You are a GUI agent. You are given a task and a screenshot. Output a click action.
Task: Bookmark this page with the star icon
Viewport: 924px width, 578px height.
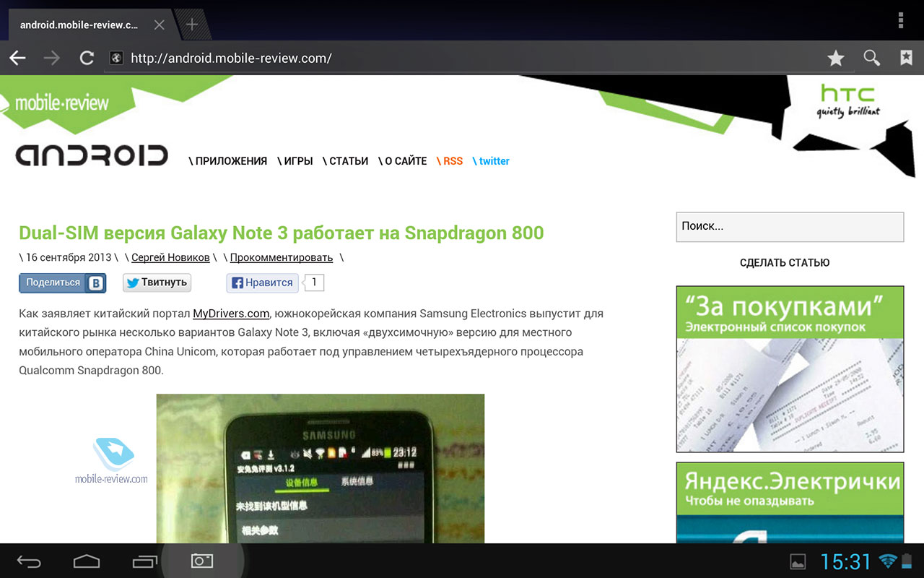coord(836,59)
